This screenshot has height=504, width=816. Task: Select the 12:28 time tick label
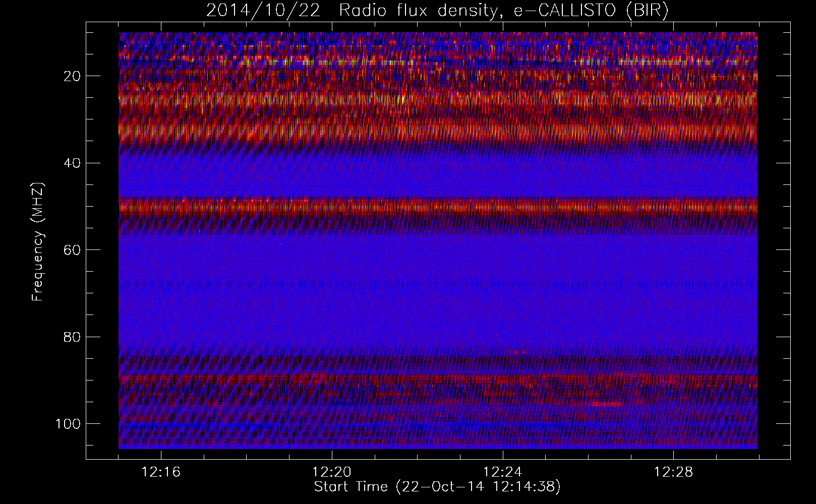pyautogui.click(x=673, y=472)
